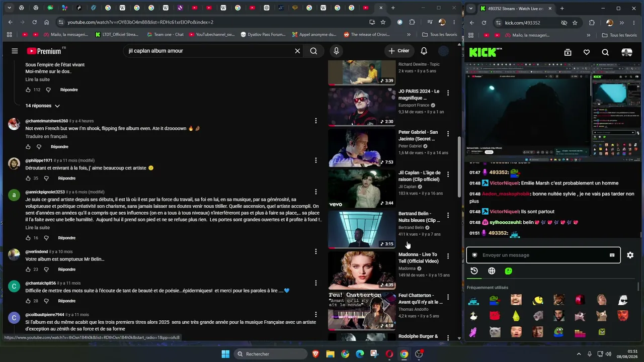Open options menu for @philippe1971 comment
The height and width of the screenshot is (362, 644).
(316, 160)
